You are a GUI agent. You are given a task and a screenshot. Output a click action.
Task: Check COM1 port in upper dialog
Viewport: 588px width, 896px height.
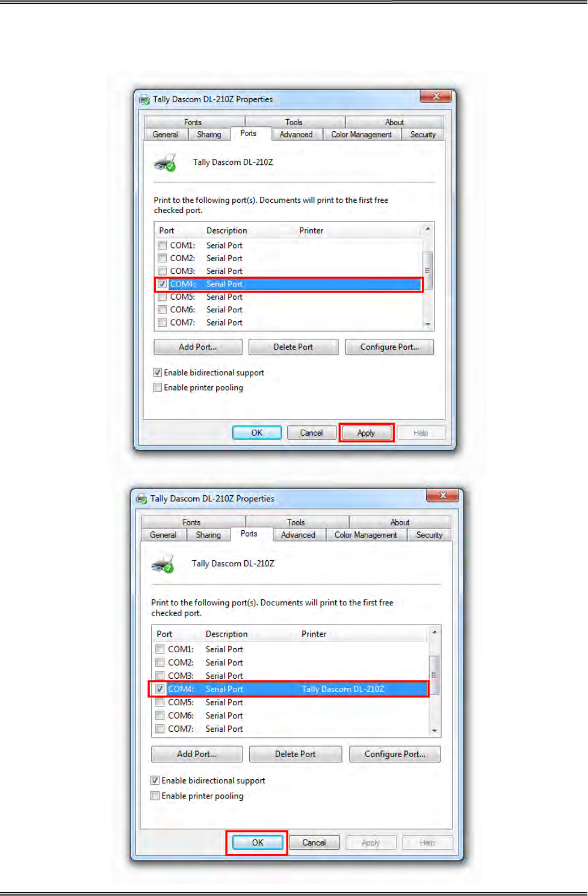(162, 246)
